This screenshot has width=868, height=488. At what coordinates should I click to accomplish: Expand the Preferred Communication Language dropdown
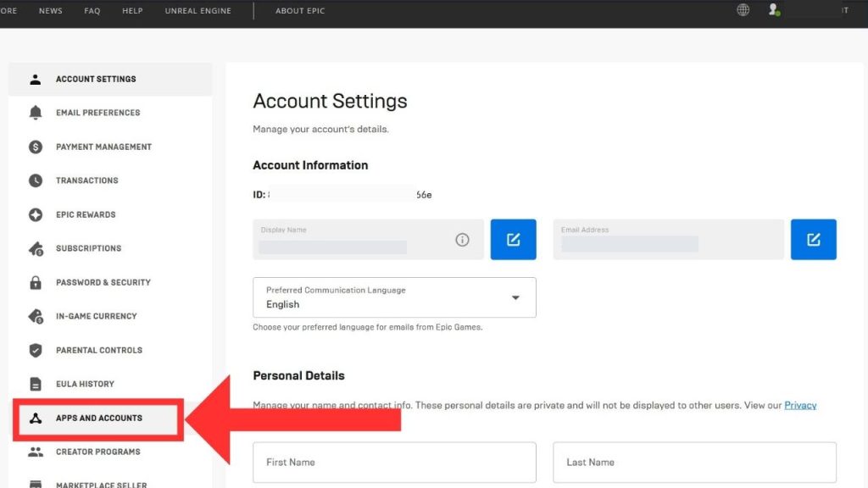[394, 297]
